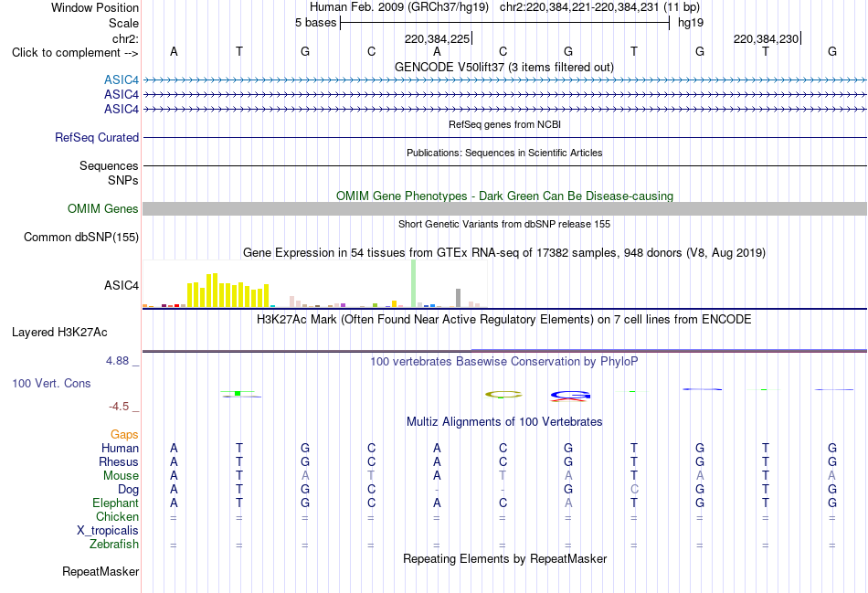Click the H3K27Ac Mark ENCODE track title
The image size is (868, 593).
(x=504, y=320)
